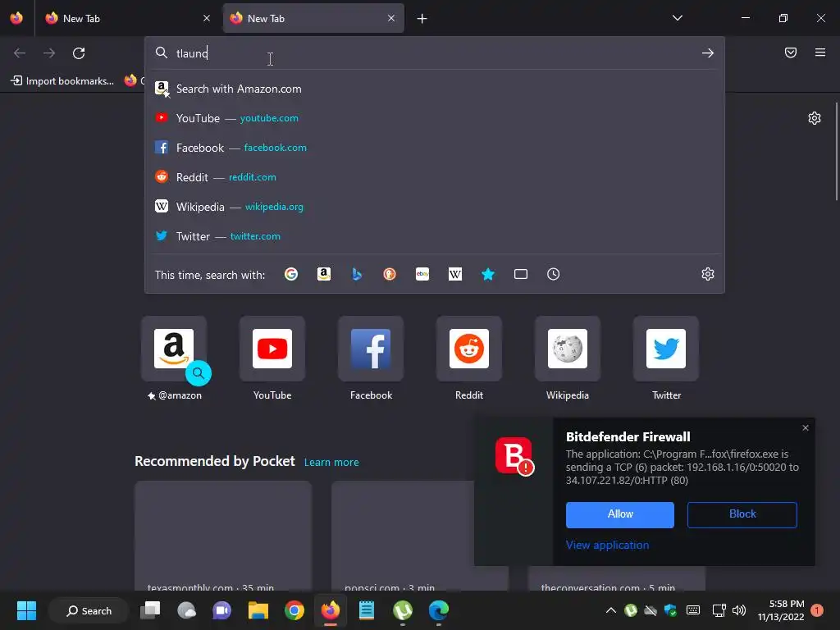
Task: Click the Go arrow in address bar
Action: (708, 53)
